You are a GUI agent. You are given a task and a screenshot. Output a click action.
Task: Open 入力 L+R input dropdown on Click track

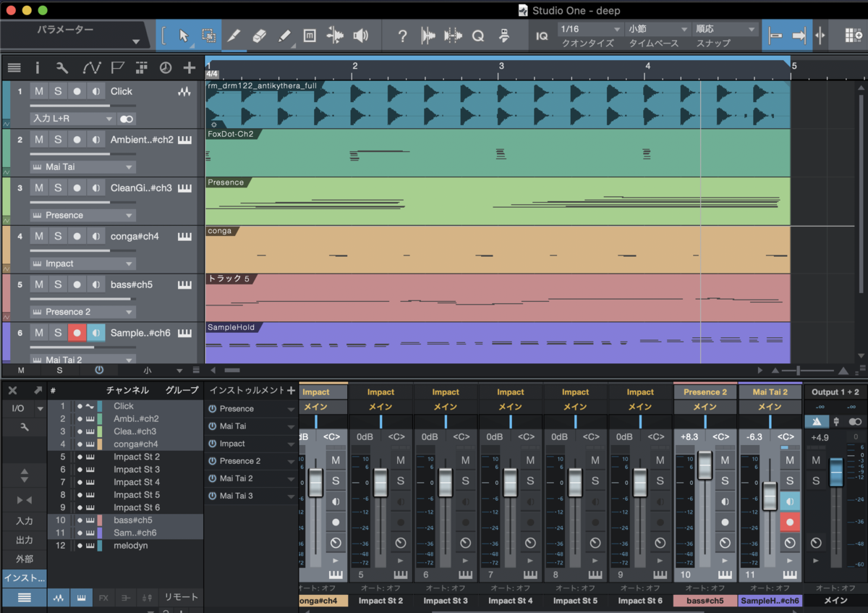pyautogui.click(x=72, y=119)
